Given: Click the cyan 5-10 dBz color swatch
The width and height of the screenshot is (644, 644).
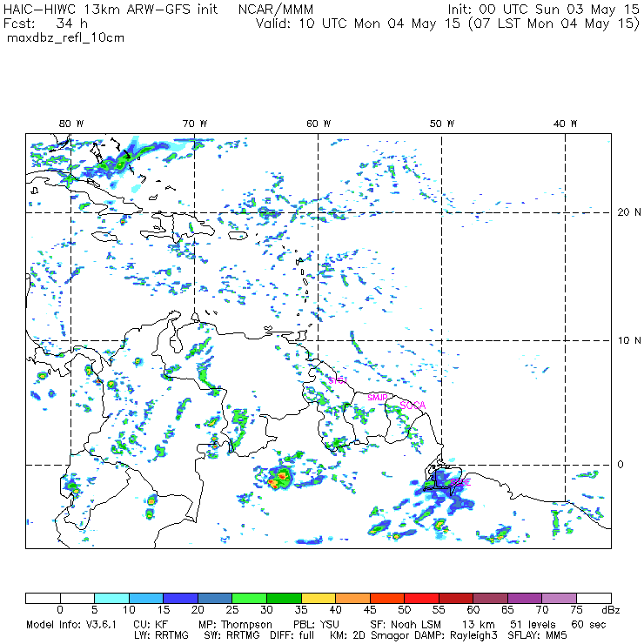Looking at the screenshot, I should click(x=111, y=598).
